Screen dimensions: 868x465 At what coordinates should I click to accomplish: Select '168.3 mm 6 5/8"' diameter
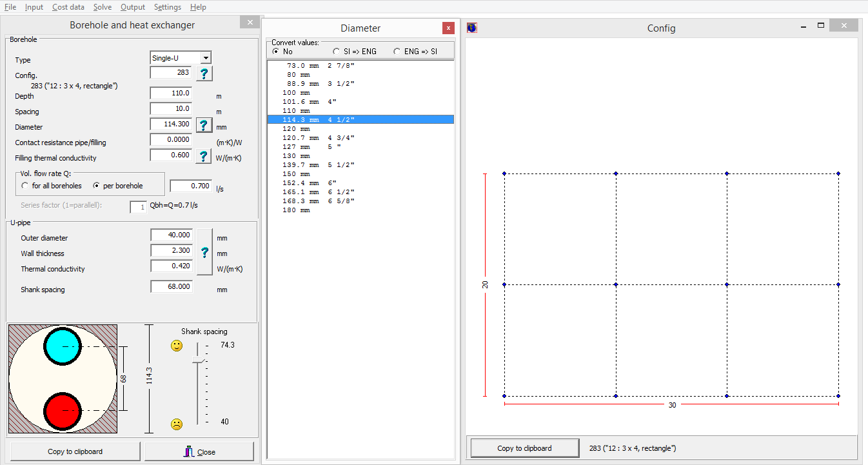(360, 201)
